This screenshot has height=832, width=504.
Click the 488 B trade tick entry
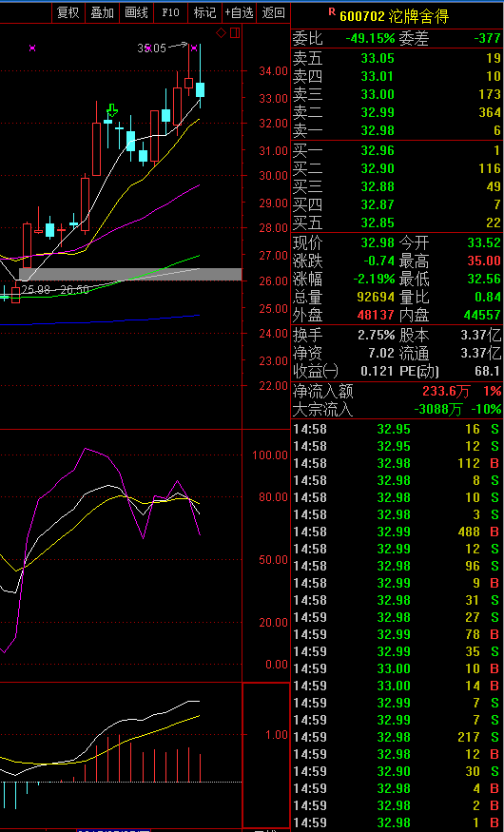[397, 532]
